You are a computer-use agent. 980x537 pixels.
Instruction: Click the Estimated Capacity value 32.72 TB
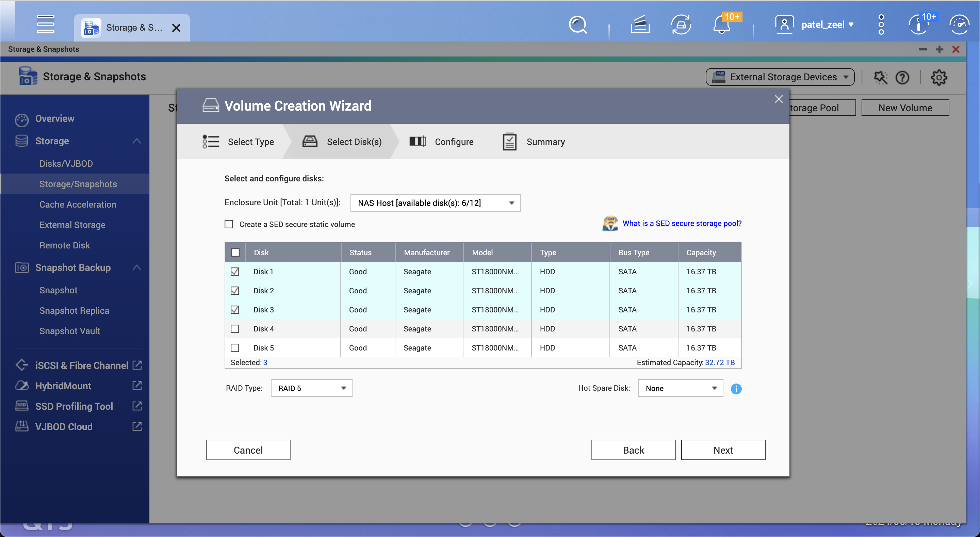click(720, 362)
